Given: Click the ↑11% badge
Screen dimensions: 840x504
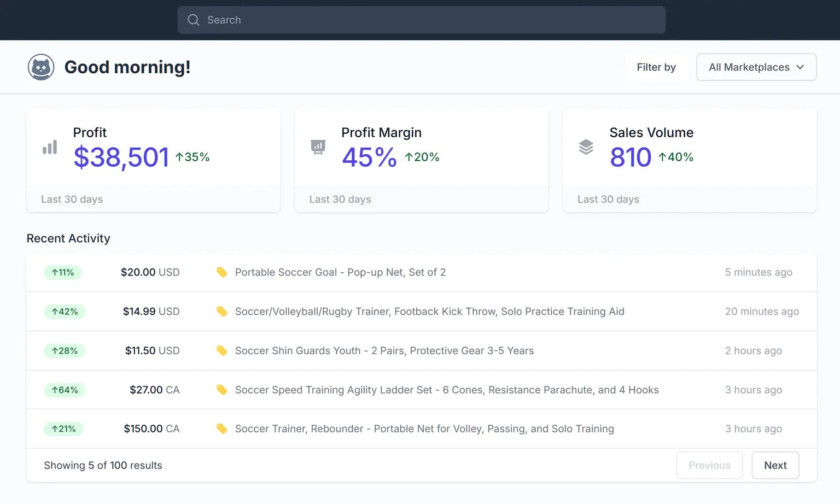Looking at the screenshot, I should (63, 272).
